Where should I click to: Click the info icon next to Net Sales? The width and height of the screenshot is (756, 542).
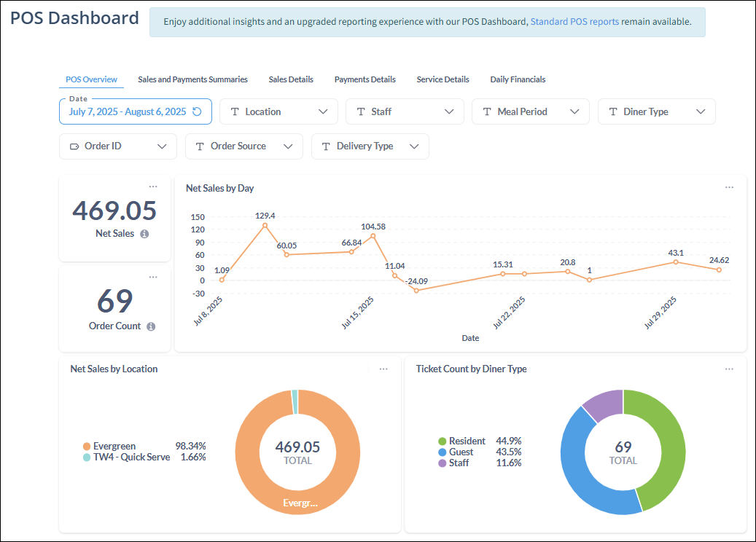[x=144, y=234]
